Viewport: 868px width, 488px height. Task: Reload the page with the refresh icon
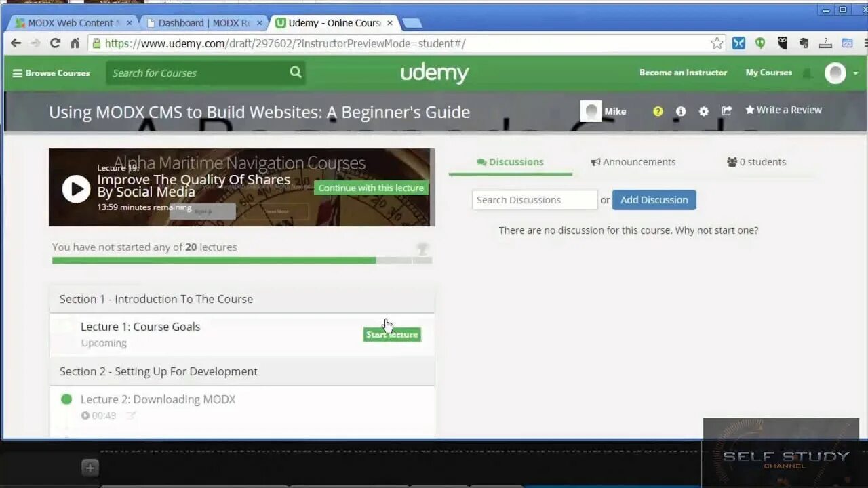[55, 43]
